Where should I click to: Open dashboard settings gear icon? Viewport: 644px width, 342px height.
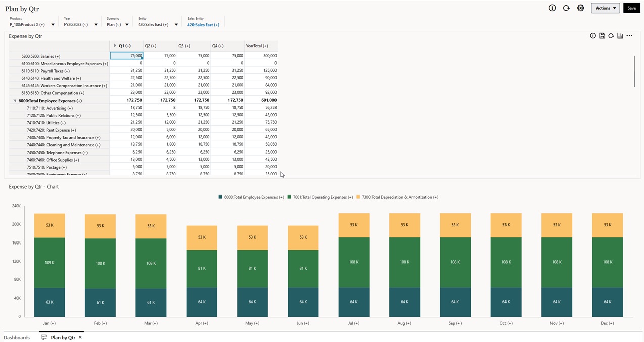click(581, 8)
